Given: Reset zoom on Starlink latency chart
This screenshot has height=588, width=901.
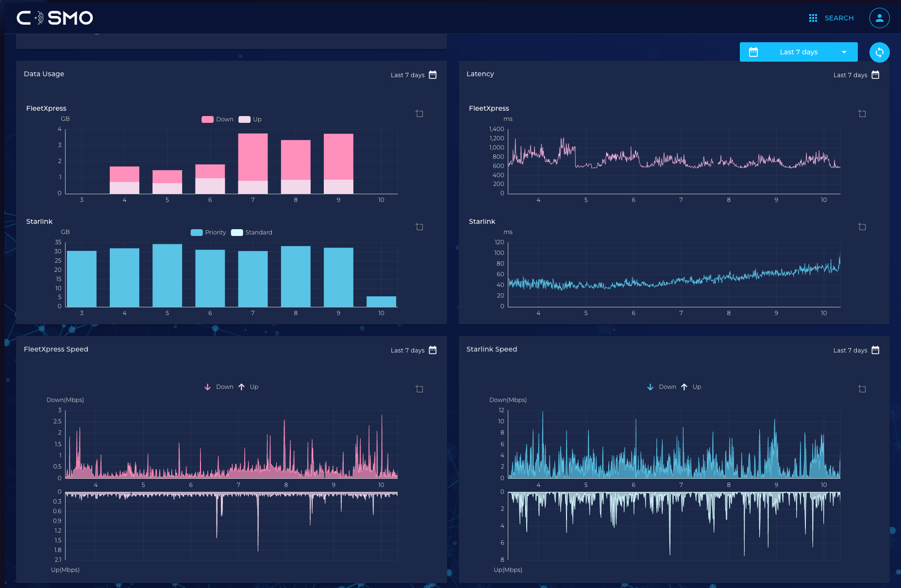Looking at the screenshot, I should [x=862, y=227].
